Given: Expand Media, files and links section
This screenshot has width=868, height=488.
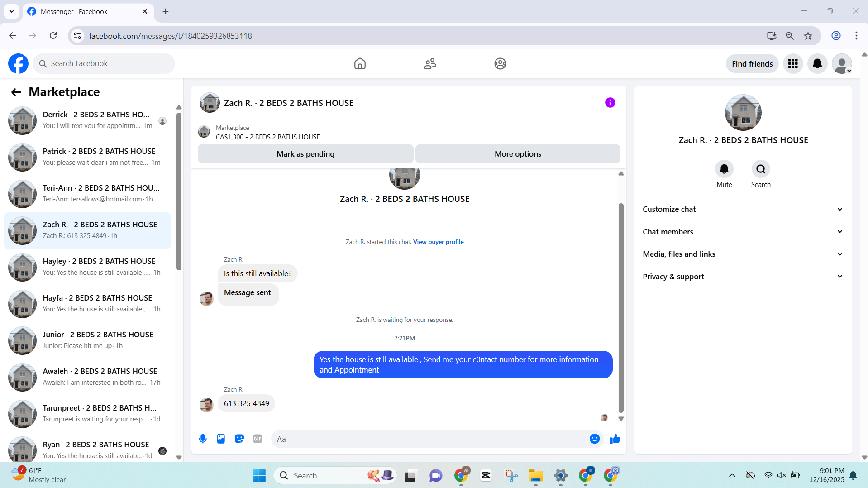Looking at the screenshot, I should click(743, 254).
